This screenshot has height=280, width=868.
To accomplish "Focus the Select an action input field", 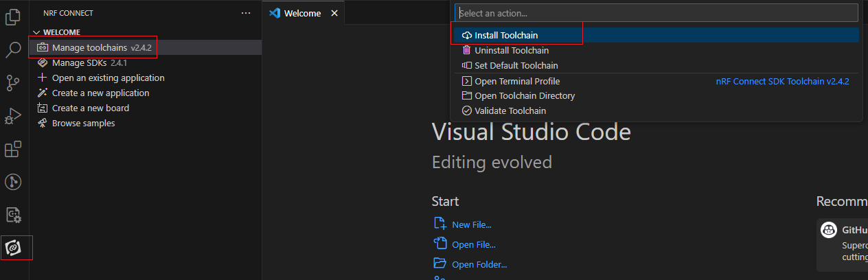I will 656,13.
